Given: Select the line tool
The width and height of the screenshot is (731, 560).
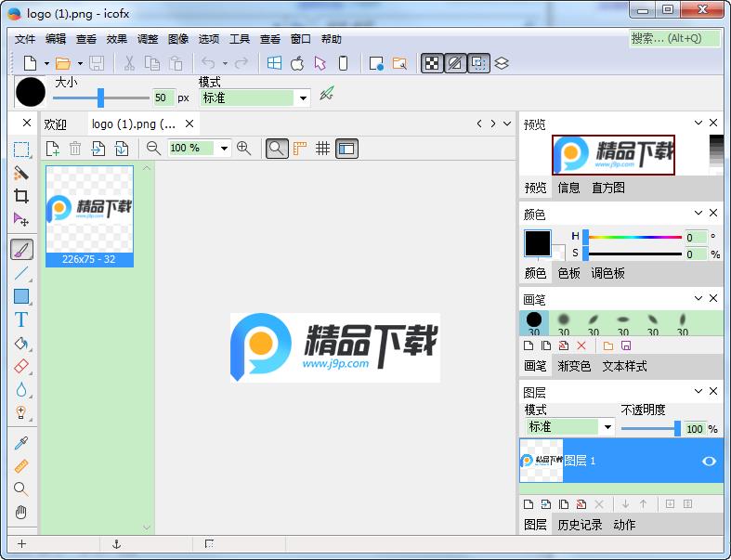Looking at the screenshot, I should pos(21,273).
